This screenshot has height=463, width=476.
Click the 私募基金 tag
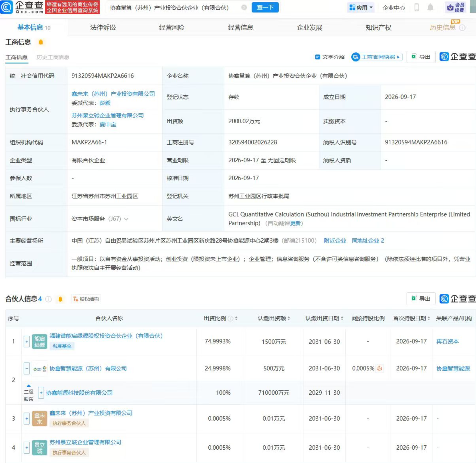(62, 346)
